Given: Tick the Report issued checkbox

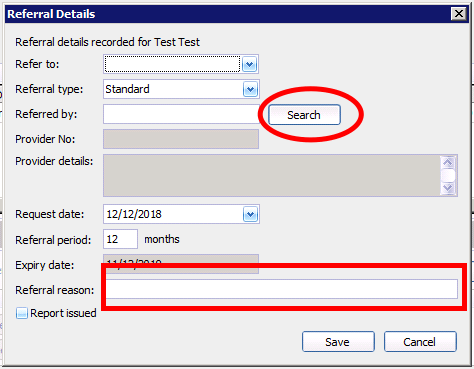Looking at the screenshot, I should pos(22,313).
